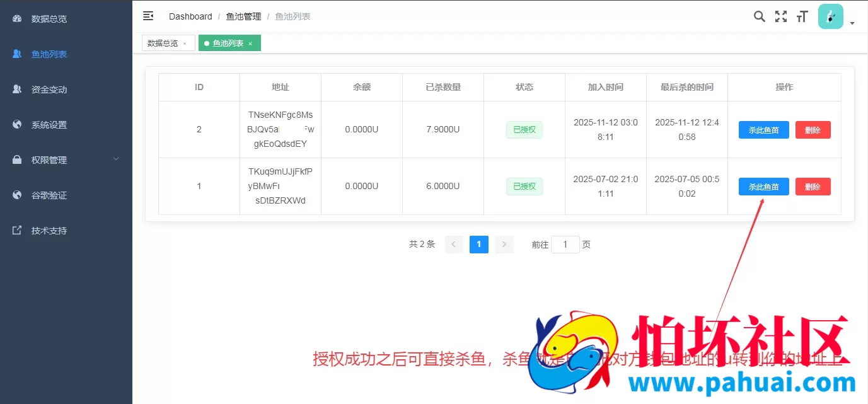
Task: Go to next page arrow
Action: [504, 245]
